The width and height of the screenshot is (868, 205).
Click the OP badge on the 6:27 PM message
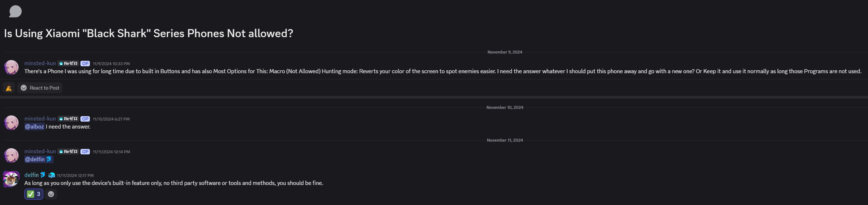coord(85,119)
